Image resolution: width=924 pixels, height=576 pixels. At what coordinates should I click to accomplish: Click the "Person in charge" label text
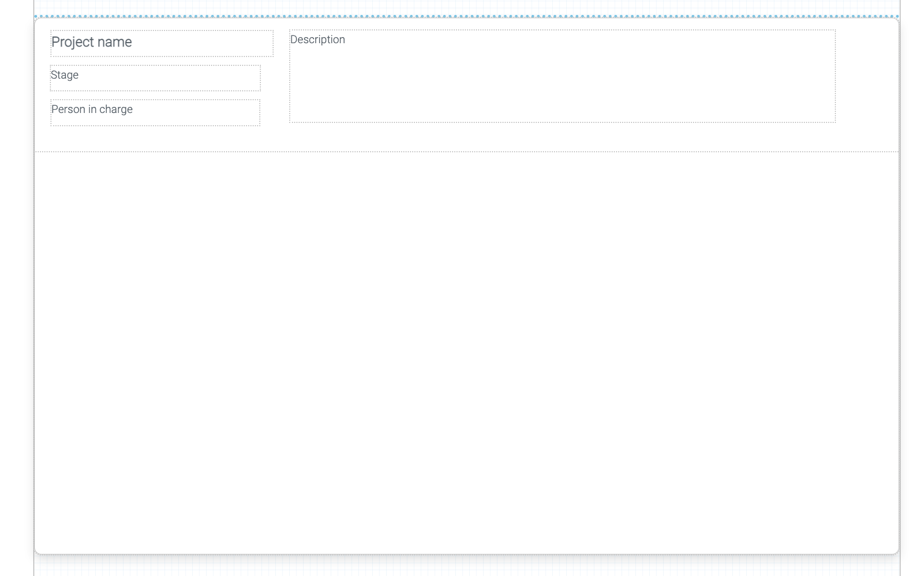click(x=92, y=110)
